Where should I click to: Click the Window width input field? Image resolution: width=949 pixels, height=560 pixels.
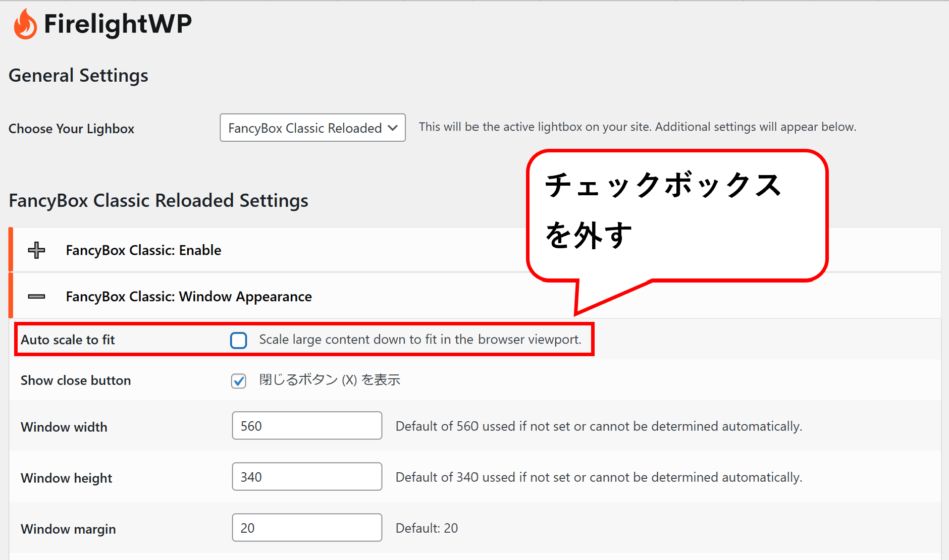[x=307, y=426]
